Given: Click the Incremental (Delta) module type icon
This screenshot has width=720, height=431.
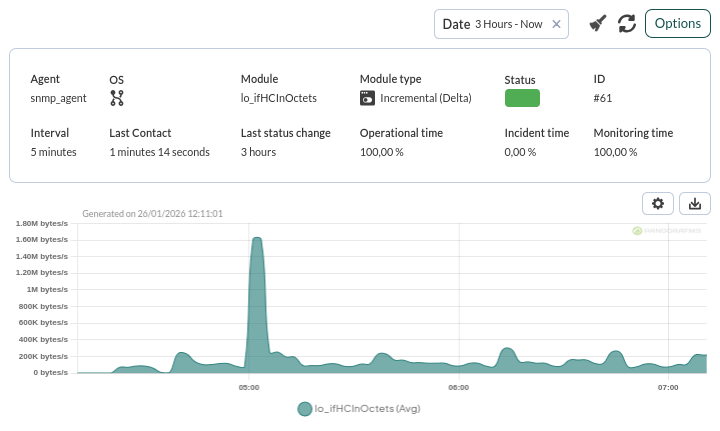Looking at the screenshot, I should 367,98.
